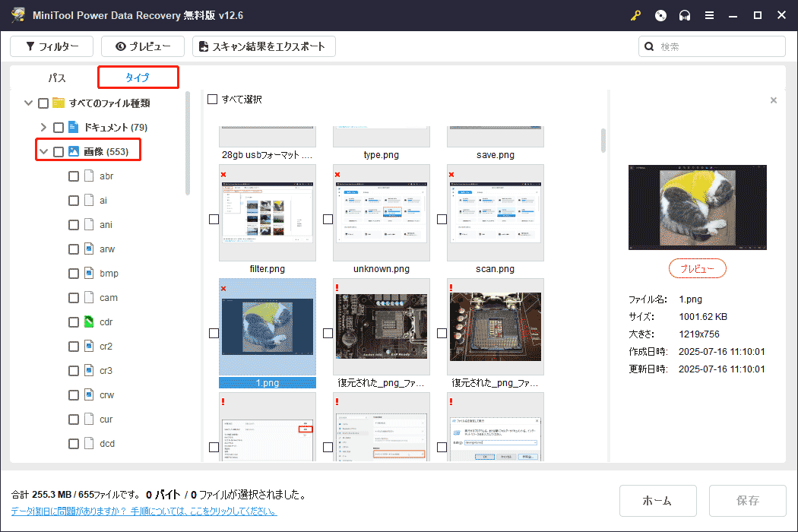Click the cr3 file type icon
This screenshot has width=798, height=532.
(89, 371)
